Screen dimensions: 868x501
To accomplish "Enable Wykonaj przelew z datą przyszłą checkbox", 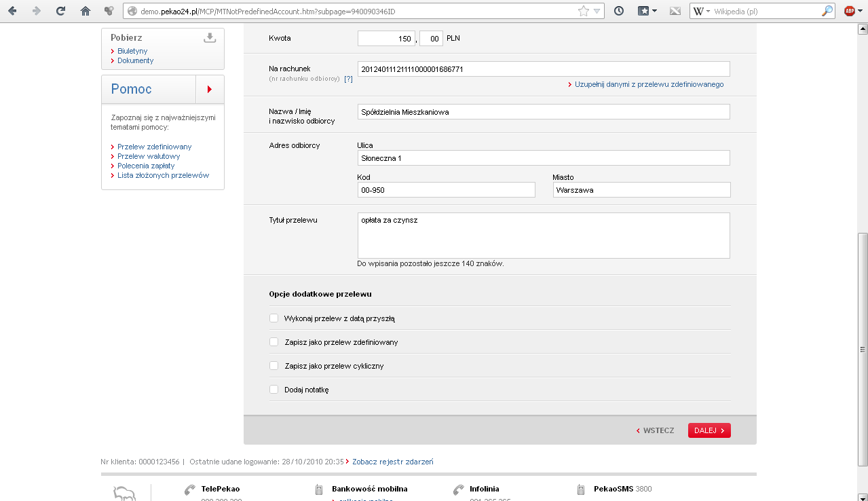I will click(x=274, y=318).
